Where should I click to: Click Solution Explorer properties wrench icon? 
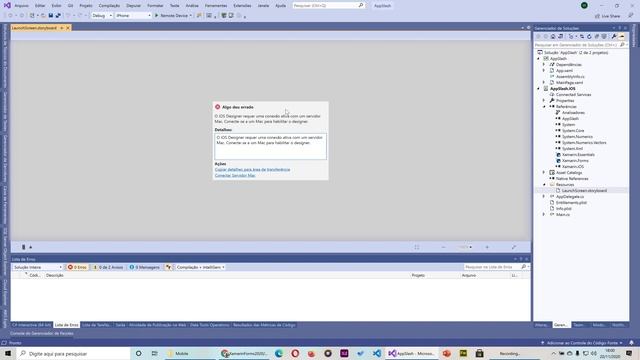(614, 36)
